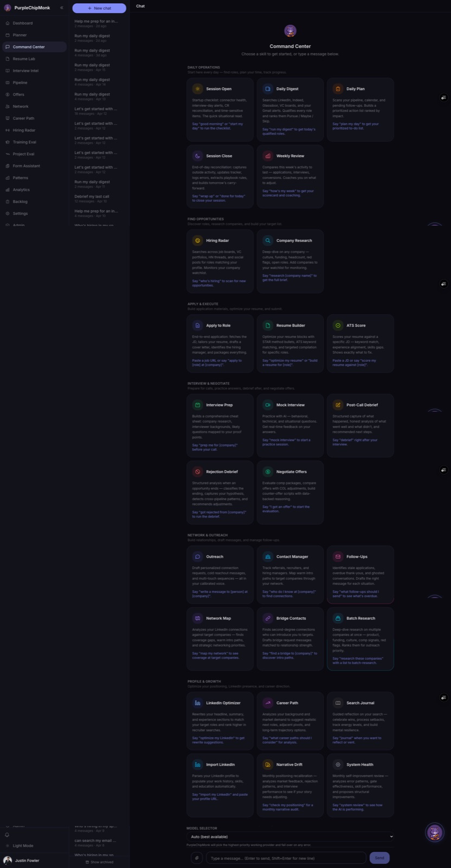Select Form Assistant in the sidebar
Image resolution: width=451 pixels, height=868 pixels.
tap(34, 166)
